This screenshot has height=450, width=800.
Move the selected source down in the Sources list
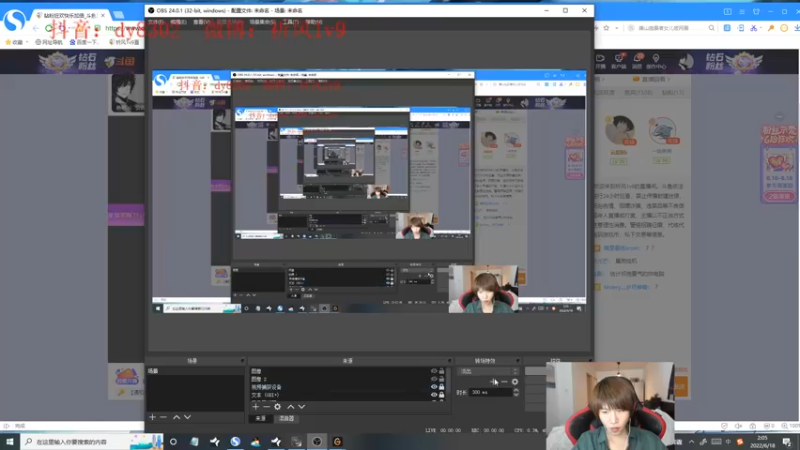click(x=302, y=407)
